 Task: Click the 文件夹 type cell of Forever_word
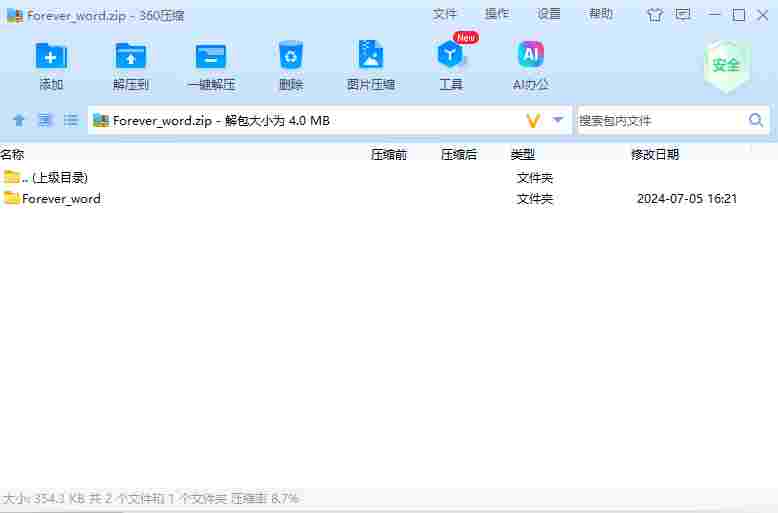point(534,198)
